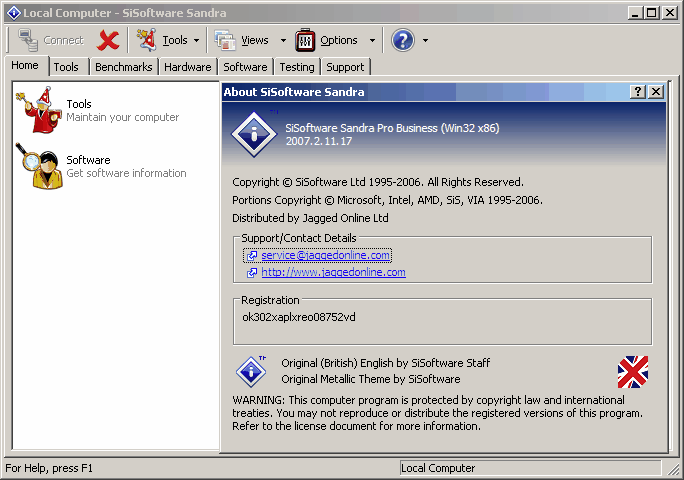The width and height of the screenshot is (684, 480).
Task: Expand the Views dropdown arrow
Action: coord(283,41)
